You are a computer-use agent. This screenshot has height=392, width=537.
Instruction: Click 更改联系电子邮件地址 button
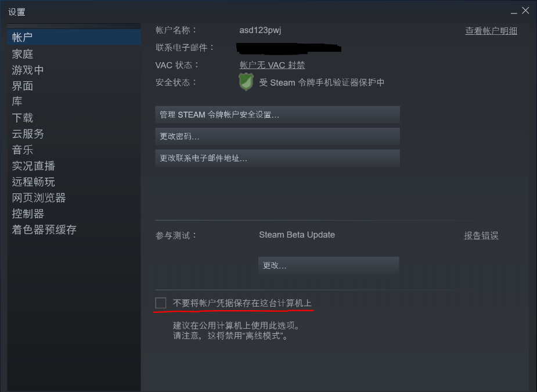[x=277, y=158]
